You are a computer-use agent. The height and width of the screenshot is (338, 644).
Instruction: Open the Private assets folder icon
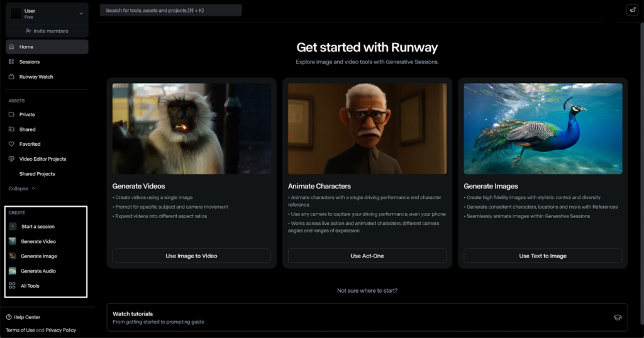pyautogui.click(x=11, y=114)
